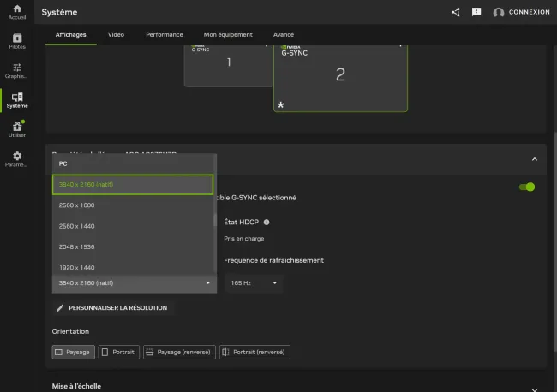This screenshot has width=557, height=392.
Task: Open the feedback message icon
Action: point(476,12)
